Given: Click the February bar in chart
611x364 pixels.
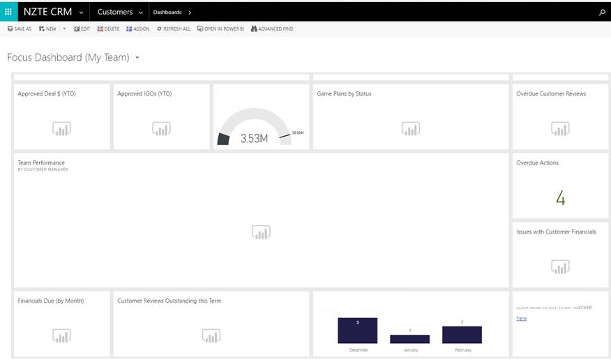Looking at the screenshot, I should point(462,335).
